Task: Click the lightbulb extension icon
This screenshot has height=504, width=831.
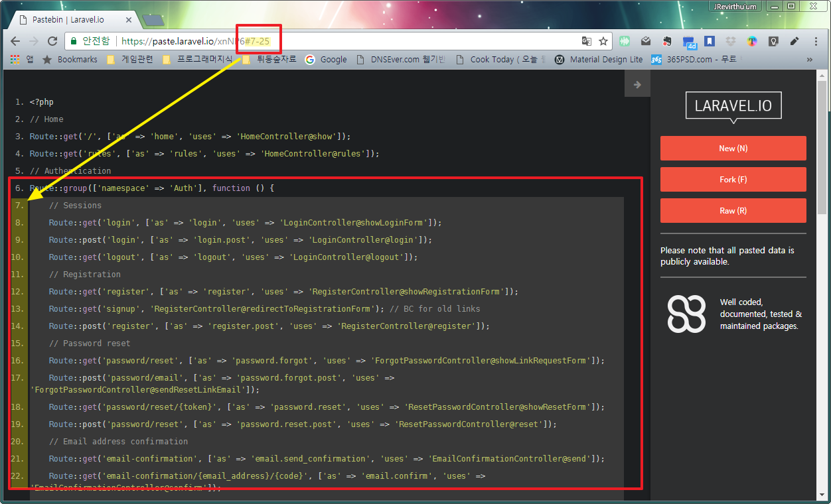Action: [773, 41]
